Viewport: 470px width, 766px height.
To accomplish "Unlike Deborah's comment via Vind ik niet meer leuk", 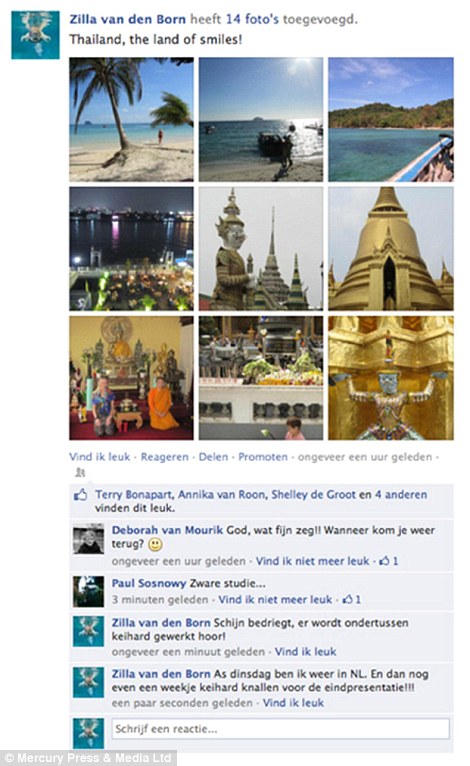I will 312,561.
